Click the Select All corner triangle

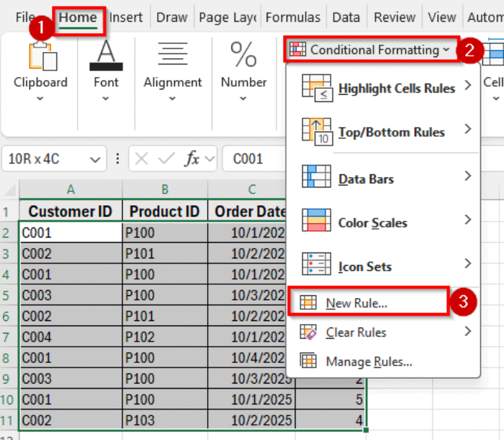10,190
